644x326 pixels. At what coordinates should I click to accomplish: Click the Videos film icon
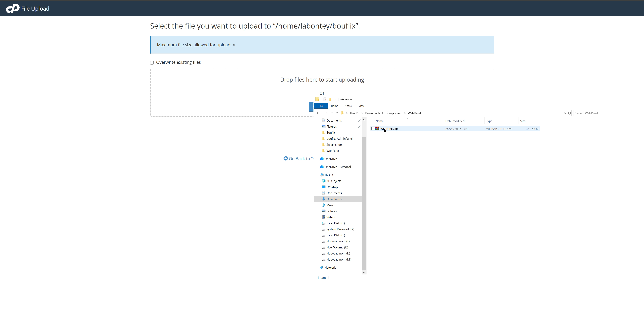pyautogui.click(x=324, y=217)
